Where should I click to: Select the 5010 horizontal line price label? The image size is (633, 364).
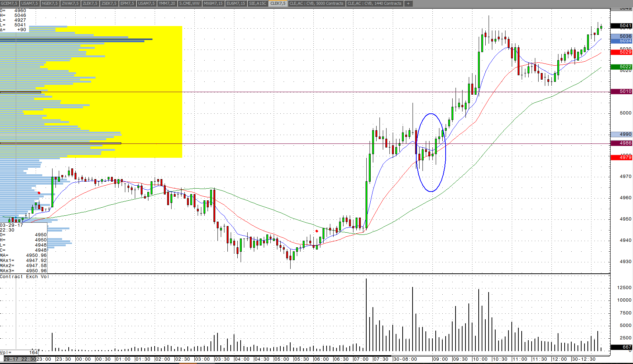coord(621,91)
